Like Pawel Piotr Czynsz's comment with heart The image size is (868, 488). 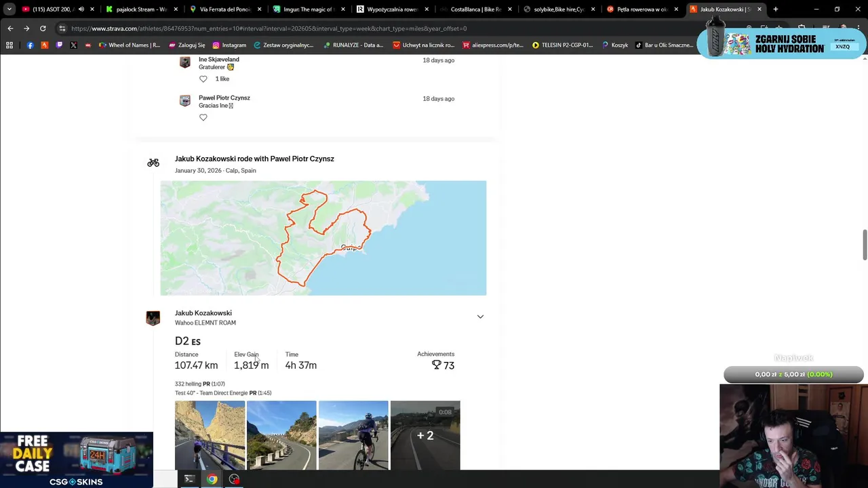[x=203, y=117]
